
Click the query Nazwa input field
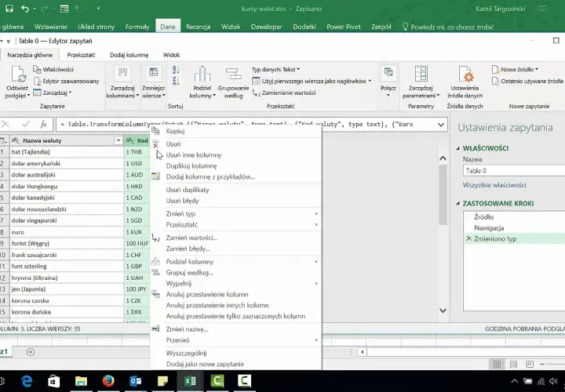pyautogui.click(x=514, y=171)
